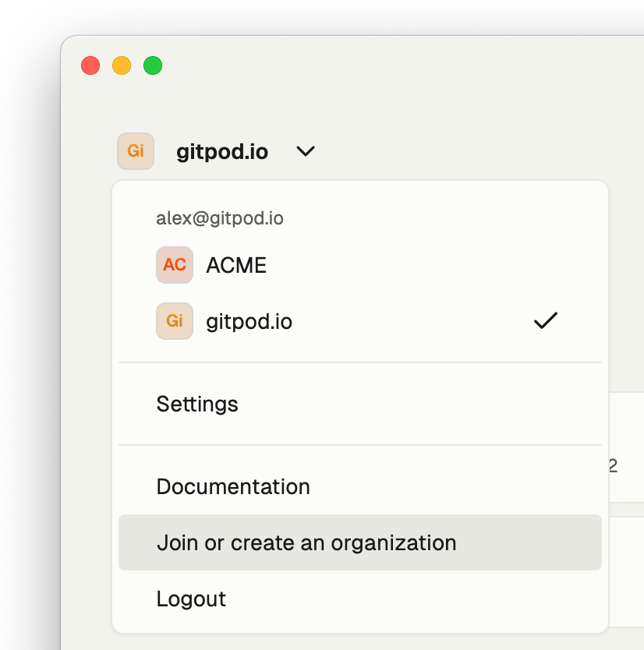The image size is (644, 650).
Task: Click the AC avatar icon for ACME
Action: pyautogui.click(x=175, y=265)
